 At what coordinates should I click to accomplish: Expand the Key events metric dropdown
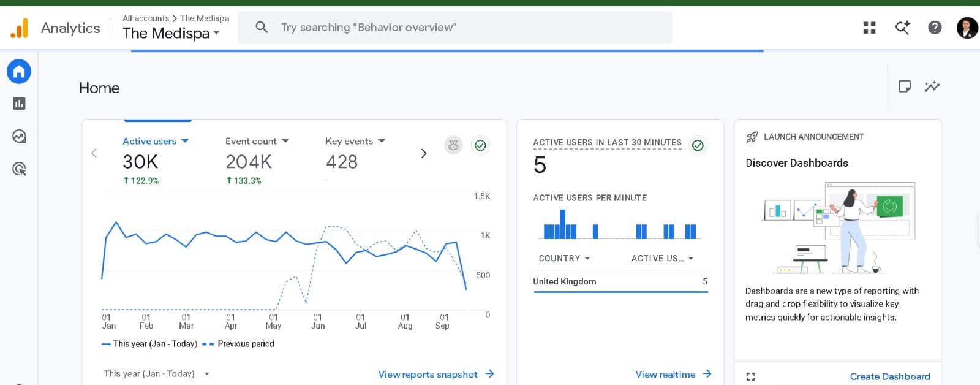click(355, 141)
